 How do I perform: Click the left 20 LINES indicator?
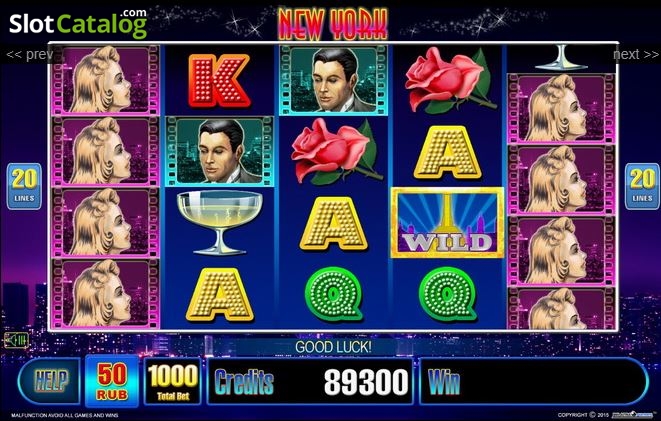[x=24, y=186]
